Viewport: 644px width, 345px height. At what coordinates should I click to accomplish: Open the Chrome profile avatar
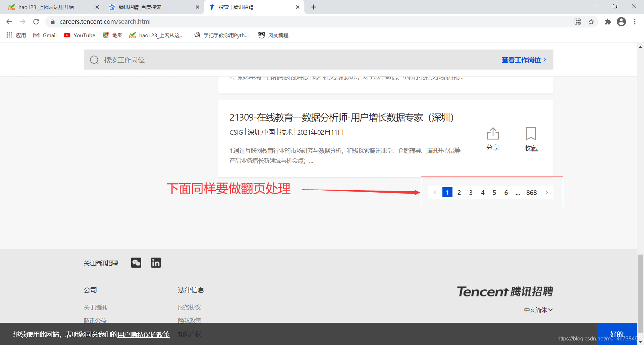pos(621,22)
